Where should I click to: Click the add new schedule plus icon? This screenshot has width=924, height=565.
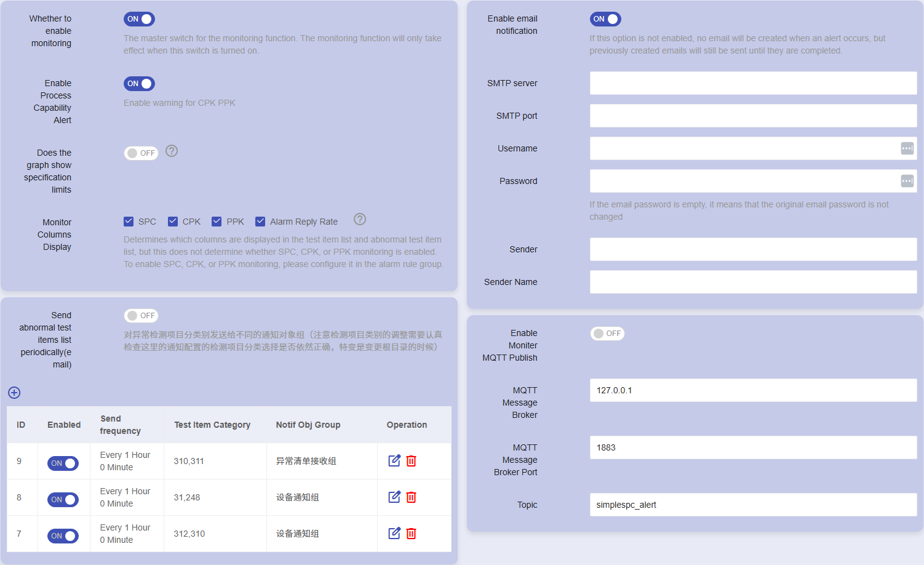click(x=14, y=393)
